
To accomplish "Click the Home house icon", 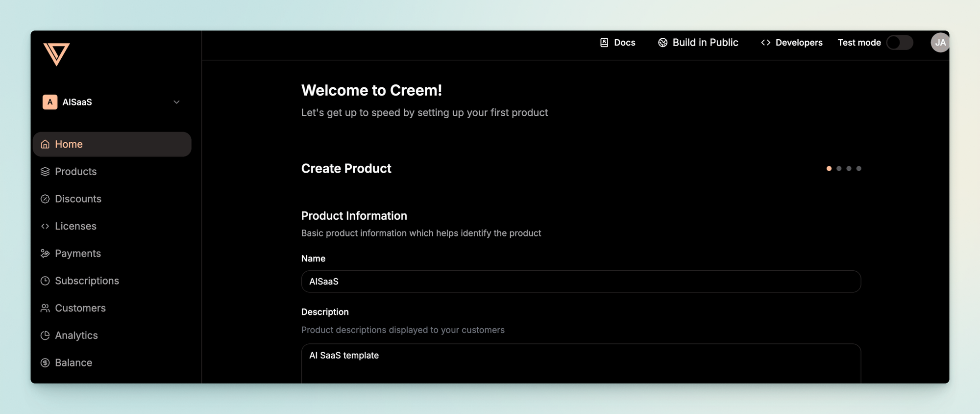I will point(45,144).
